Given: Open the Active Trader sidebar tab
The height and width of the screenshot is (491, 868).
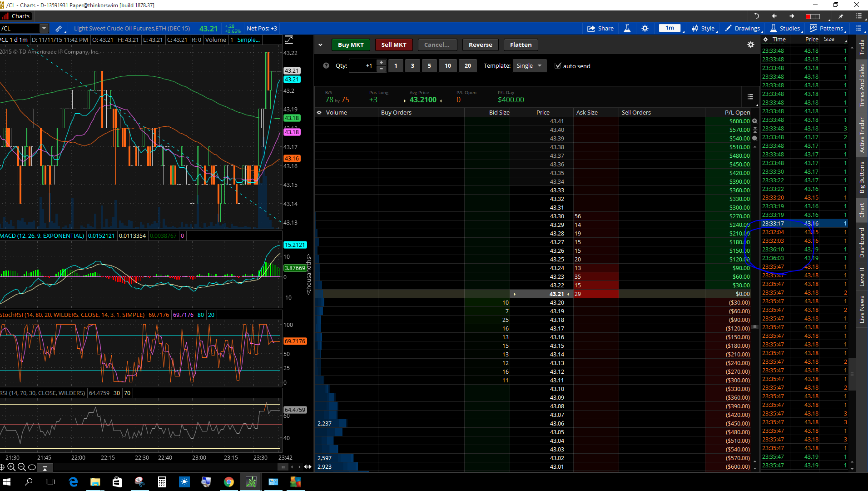Looking at the screenshot, I should click(862, 135).
